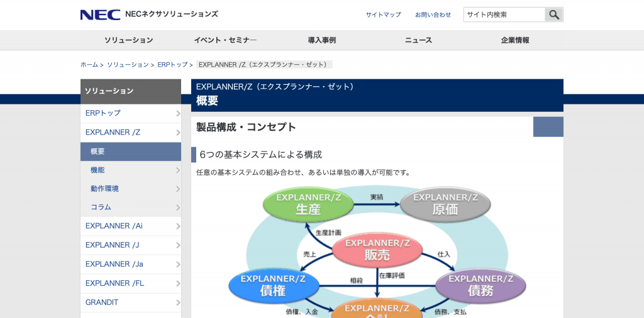Click the 仕入 label in diagram
Screen dimensions: 644x318
[x=444, y=254]
